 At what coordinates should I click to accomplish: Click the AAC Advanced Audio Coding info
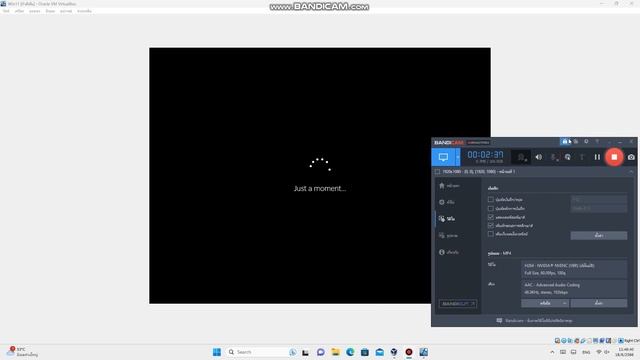[x=574, y=288]
